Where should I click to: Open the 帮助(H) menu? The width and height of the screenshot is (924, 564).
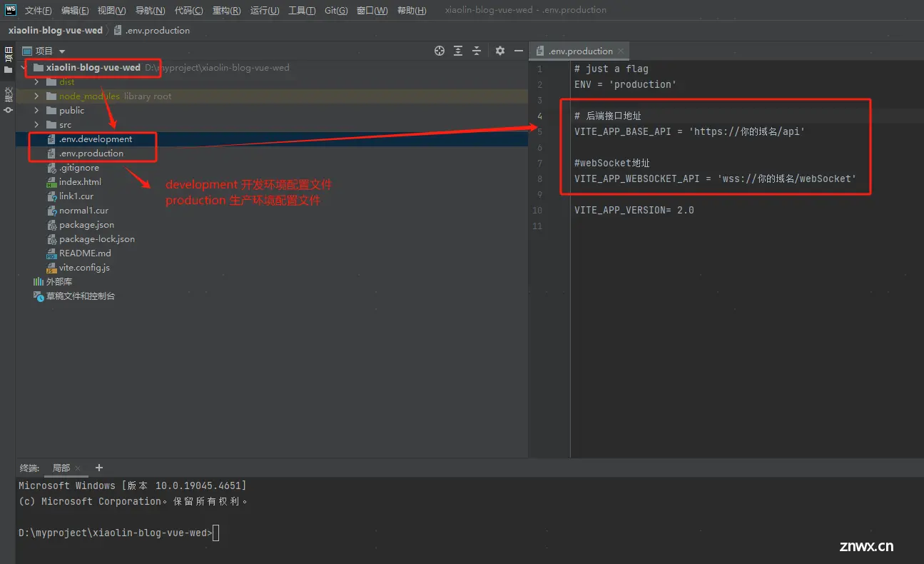point(412,10)
